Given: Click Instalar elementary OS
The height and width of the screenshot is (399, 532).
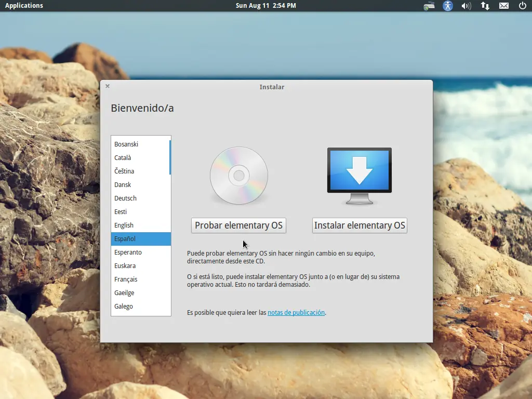Looking at the screenshot, I should 359,225.
